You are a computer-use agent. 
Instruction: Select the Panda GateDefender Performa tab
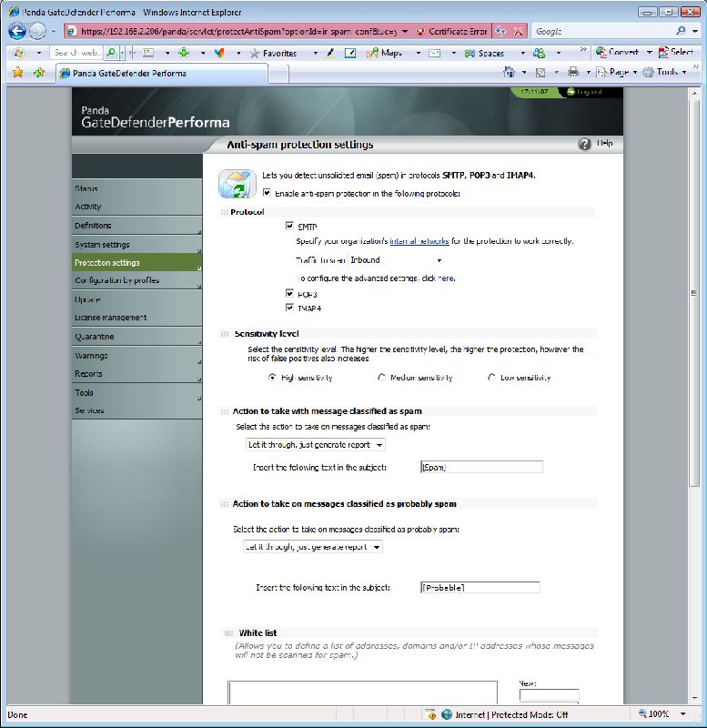[163, 74]
